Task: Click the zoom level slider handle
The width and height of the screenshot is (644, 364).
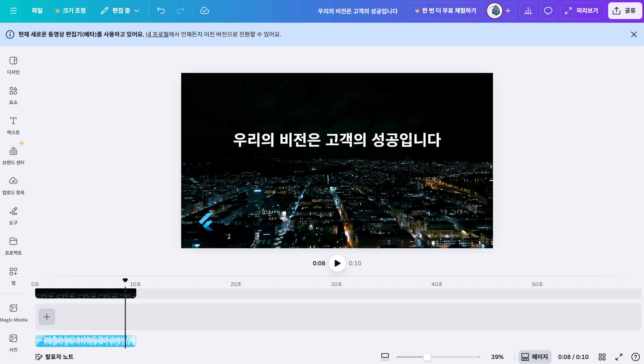Action: coord(427,357)
